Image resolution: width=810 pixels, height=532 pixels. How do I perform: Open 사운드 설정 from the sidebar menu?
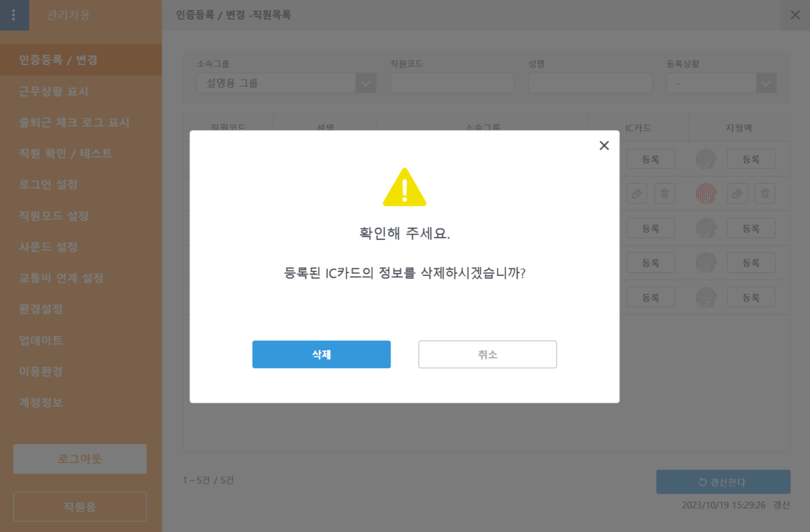[48, 247]
